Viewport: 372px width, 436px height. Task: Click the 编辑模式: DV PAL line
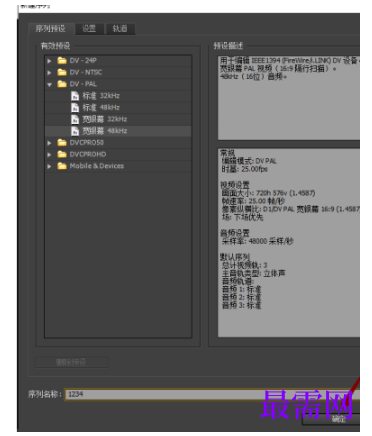click(249, 161)
